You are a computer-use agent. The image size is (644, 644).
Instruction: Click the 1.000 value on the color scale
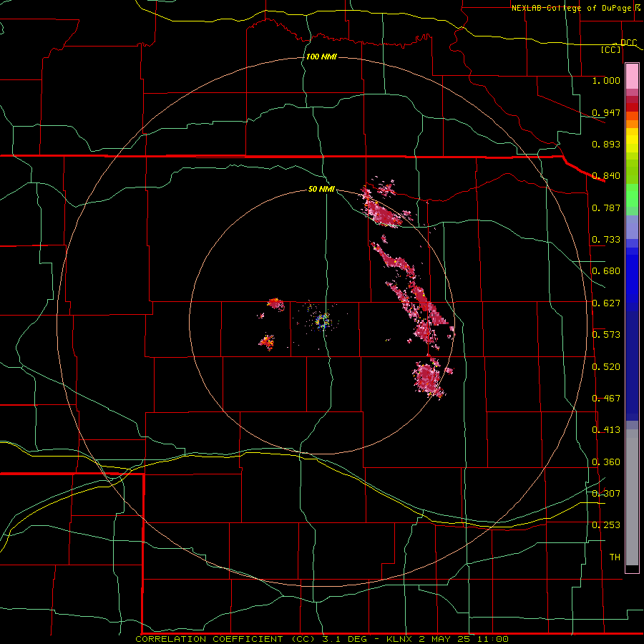click(x=606, y=80)
